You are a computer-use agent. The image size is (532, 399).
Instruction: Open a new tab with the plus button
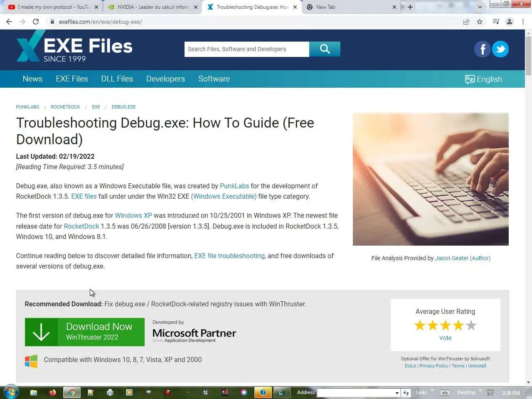click(x=410, y=7)
